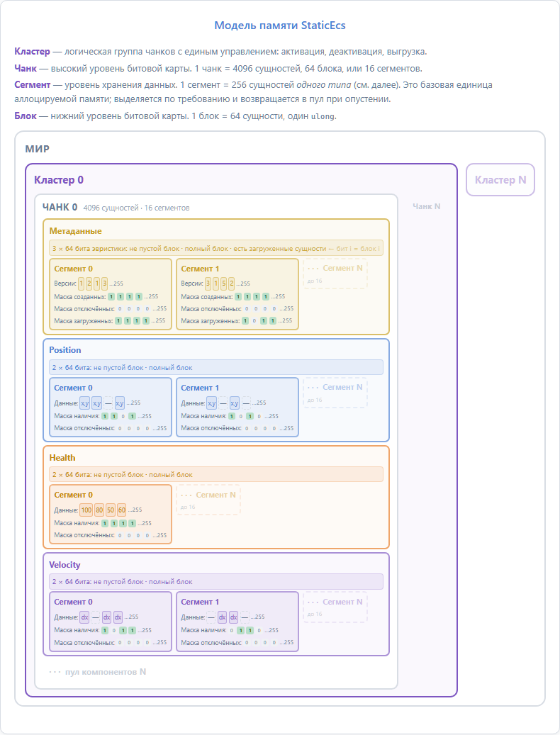This screenshot has height=735, width=560.
Task: Click the "ЧАНК 0" heading
Action: click(x=60, y=207)
